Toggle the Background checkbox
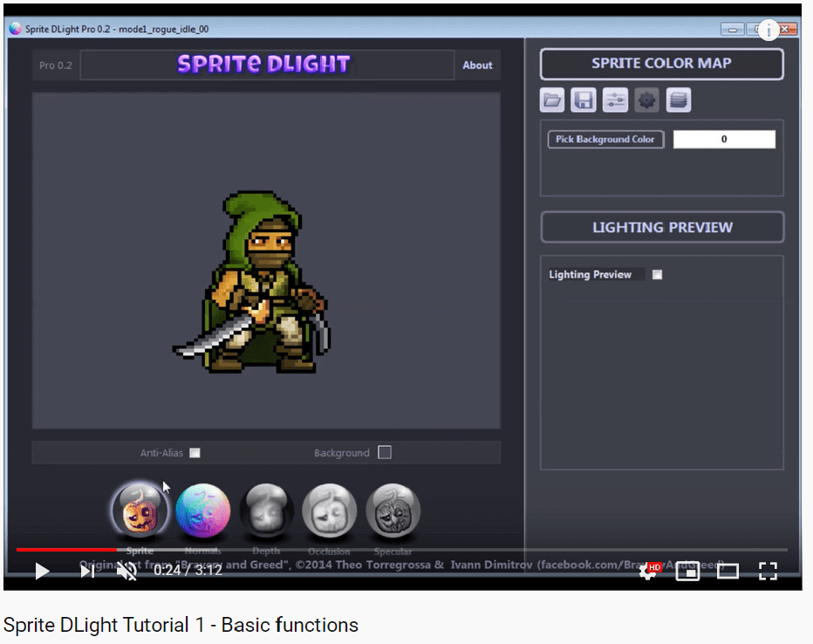Screen dimensions: 813x644 coord(385,452)
